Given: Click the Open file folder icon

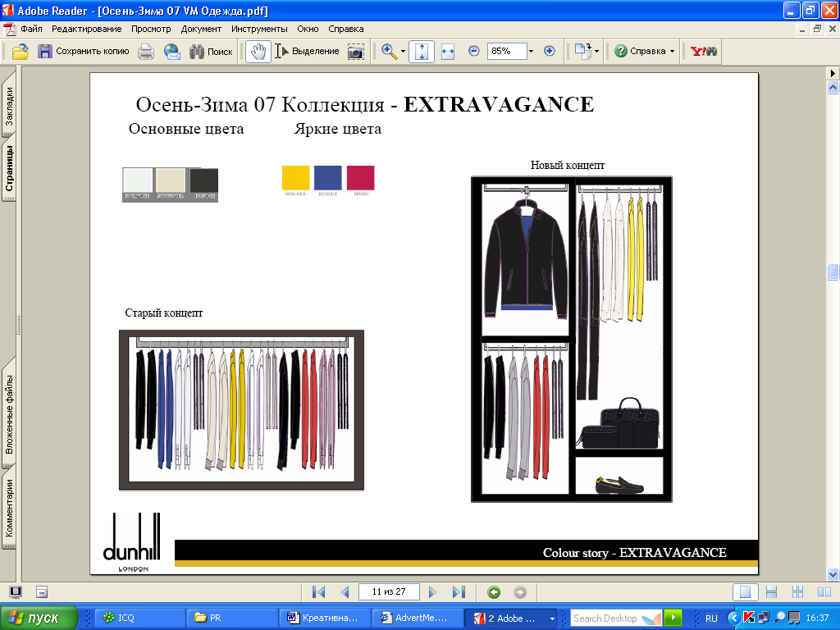Looking at the screenshot, I should click(x=20, y=52).
